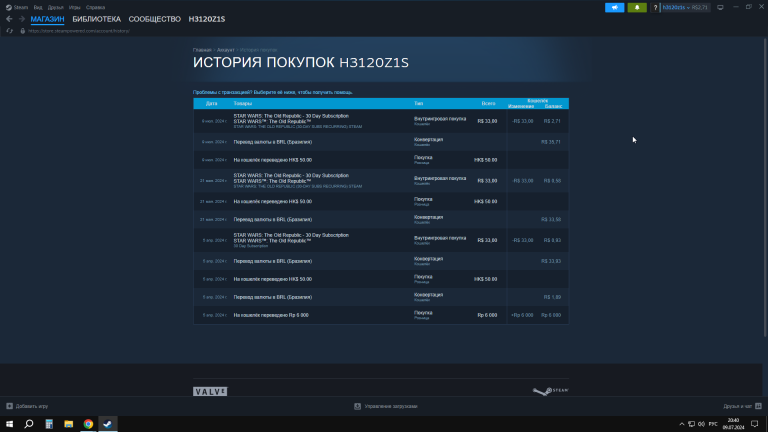Click the downloads icon in the bottom bar
Screen dimensions: 768x432
click(358, 406)
